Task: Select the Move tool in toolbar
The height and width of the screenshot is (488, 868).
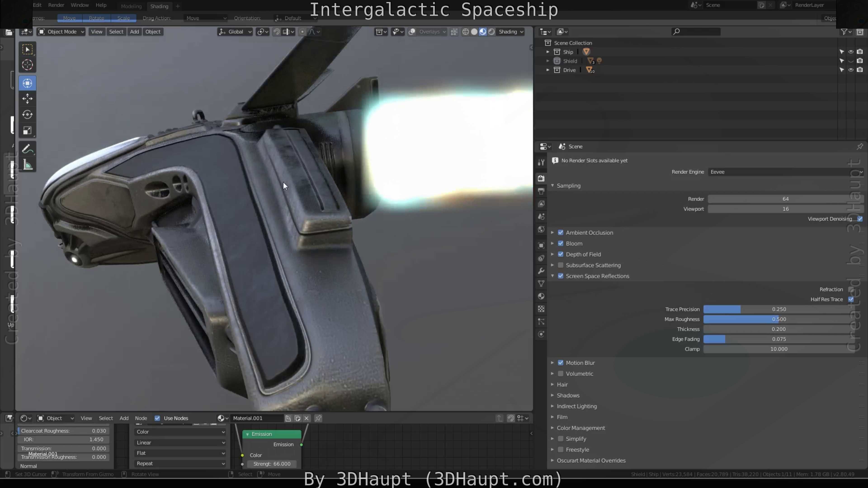Action: pos(27,99)
